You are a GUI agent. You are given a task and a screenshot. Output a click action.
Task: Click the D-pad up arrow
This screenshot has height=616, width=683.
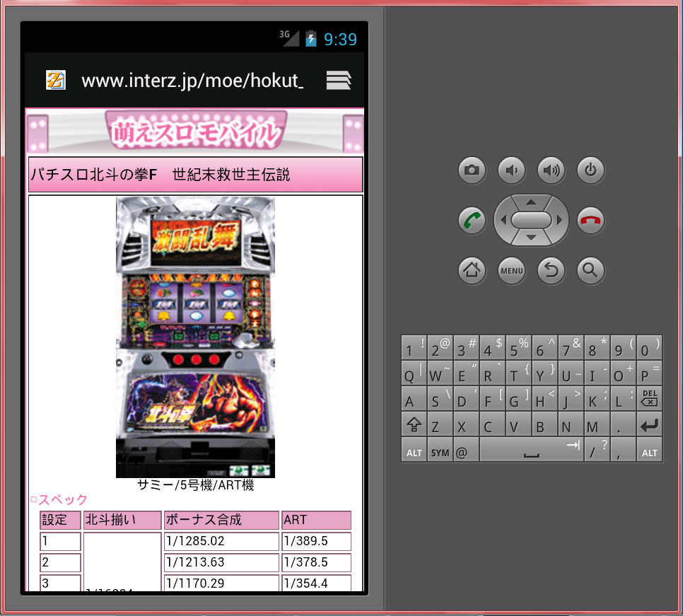click(531, 202)
